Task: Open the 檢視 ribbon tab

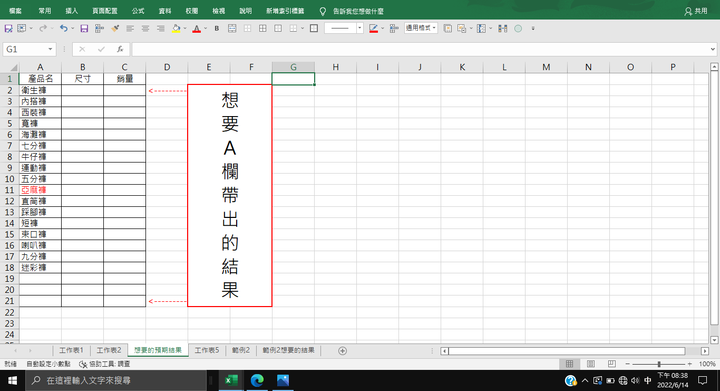Action: (219, 11)
